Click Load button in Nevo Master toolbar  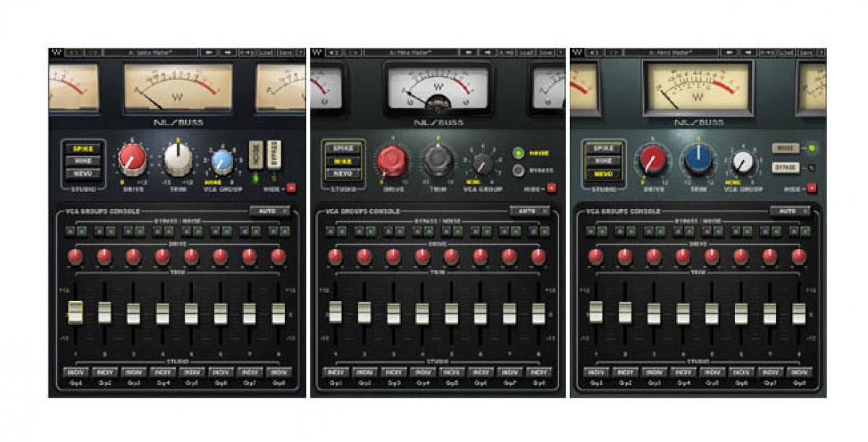click(x=787, y=53)
